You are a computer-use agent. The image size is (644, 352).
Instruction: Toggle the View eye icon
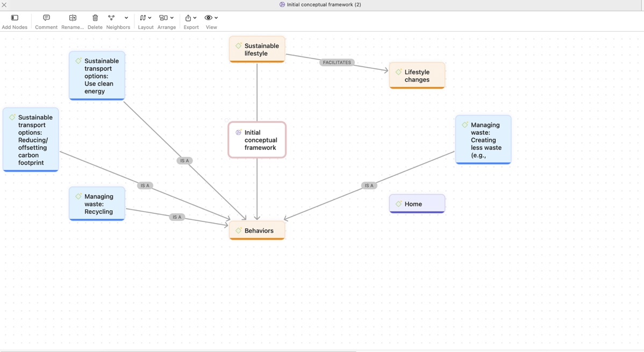click(209, 18)
